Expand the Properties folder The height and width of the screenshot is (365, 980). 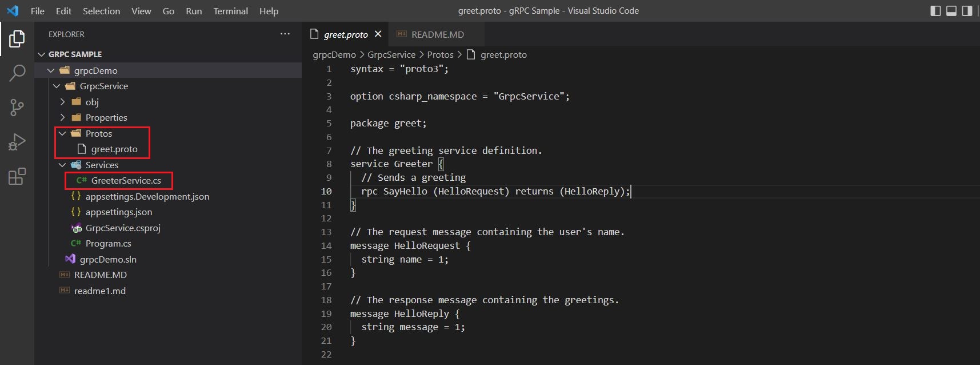[62, 117]
